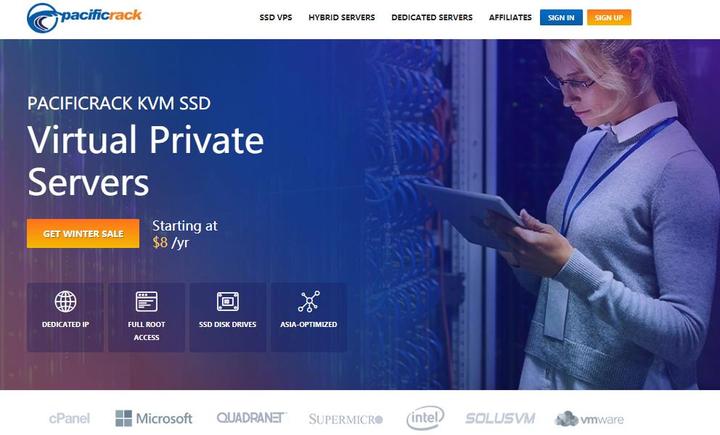The width and height of the screenshot is (720, 435).
Task: Click the Get Winter Sale button
Action: 83,233
